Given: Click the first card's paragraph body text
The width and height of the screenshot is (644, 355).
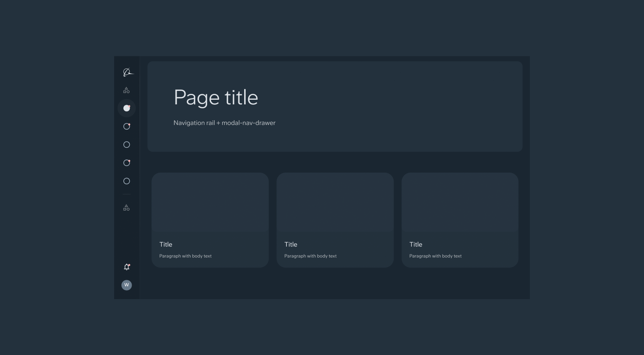Looking at the screenshot, I should pyautogui.click(x=186, y=256).
